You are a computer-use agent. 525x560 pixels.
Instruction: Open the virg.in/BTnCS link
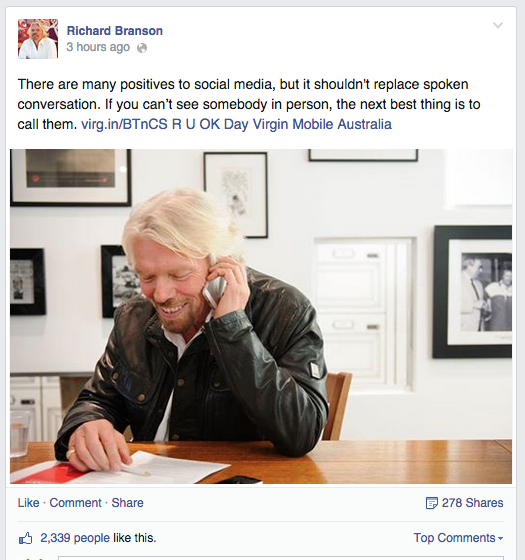pyautogui.click(x=124, y=124)
